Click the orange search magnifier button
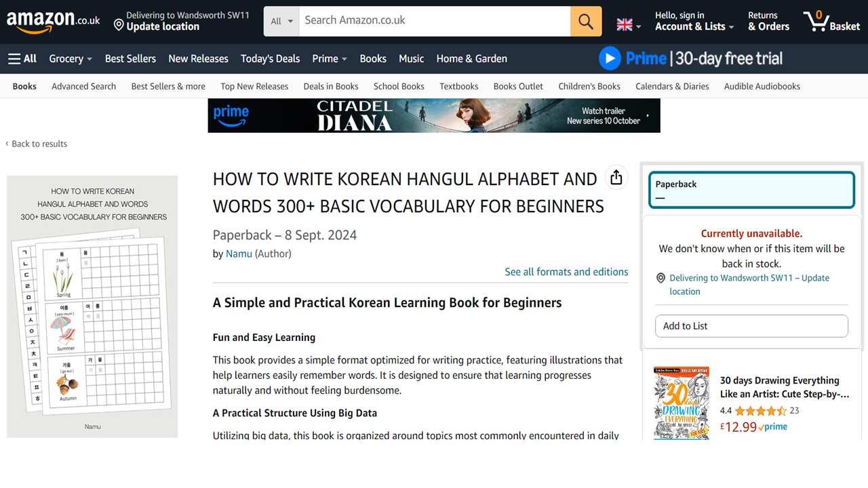Screen dimensions: 868x488 pyautogui.click(x=586, y=21)
